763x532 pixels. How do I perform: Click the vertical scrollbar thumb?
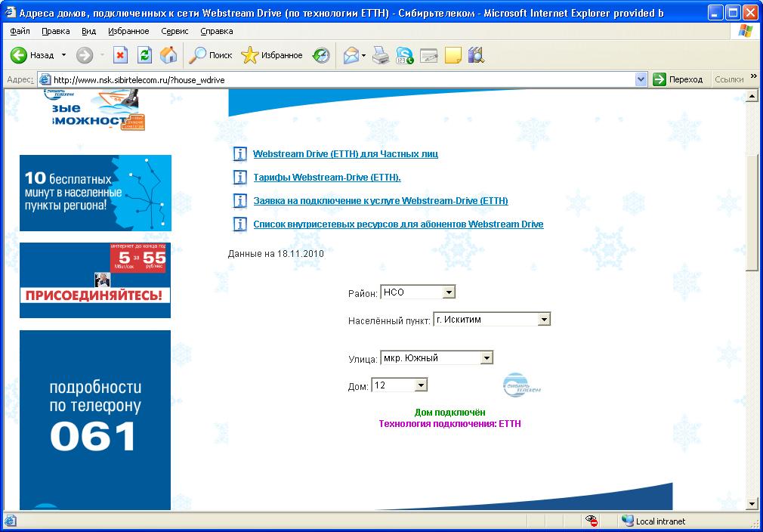coord(752,212)
